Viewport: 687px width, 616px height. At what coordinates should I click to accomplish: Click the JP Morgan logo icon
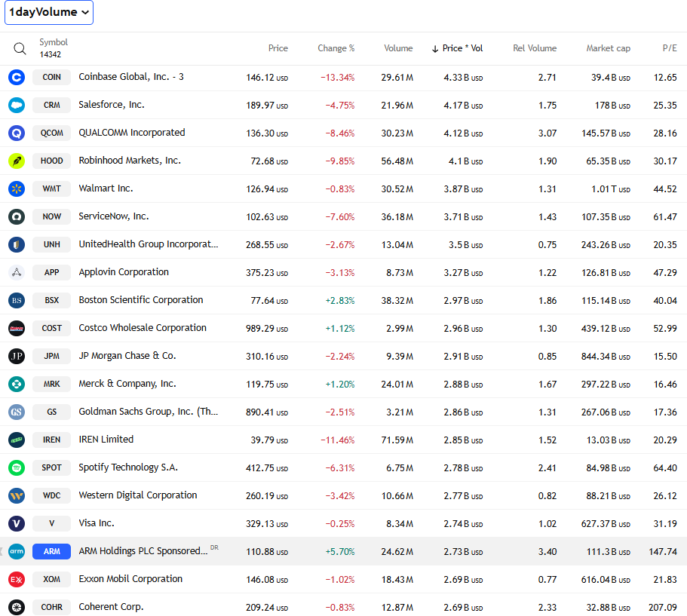coord(17,356)
